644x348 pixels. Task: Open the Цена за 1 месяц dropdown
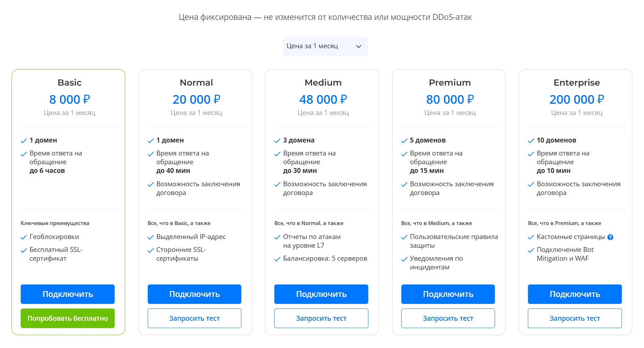(325, 46)
